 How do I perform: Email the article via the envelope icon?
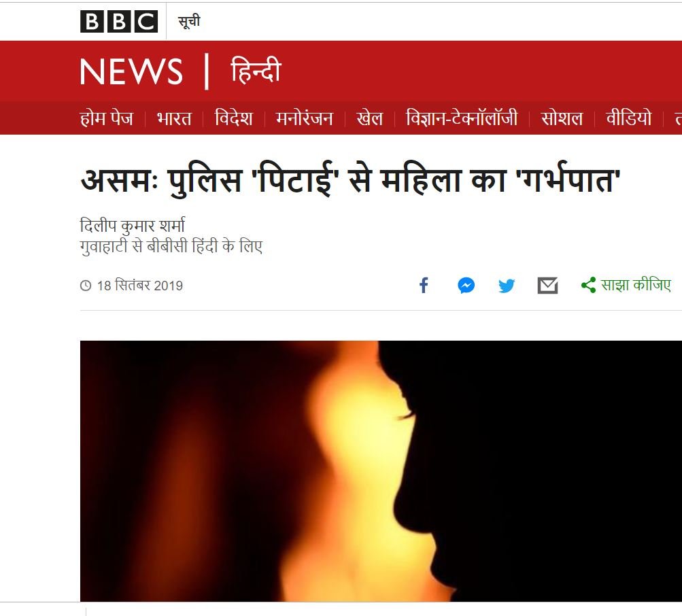click(x=547, y=286)
